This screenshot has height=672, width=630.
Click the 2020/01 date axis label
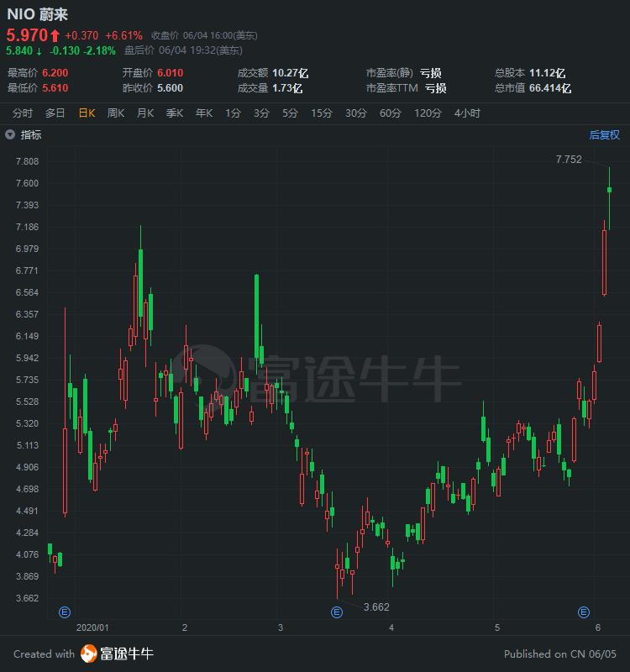(92, 627)
